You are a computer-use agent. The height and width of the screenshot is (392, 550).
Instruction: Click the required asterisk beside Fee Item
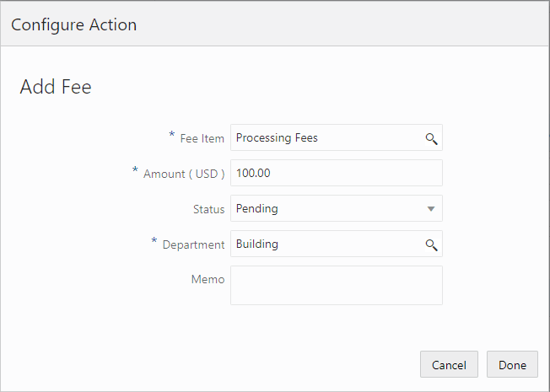pyautogui.click(x=172, y=136)
